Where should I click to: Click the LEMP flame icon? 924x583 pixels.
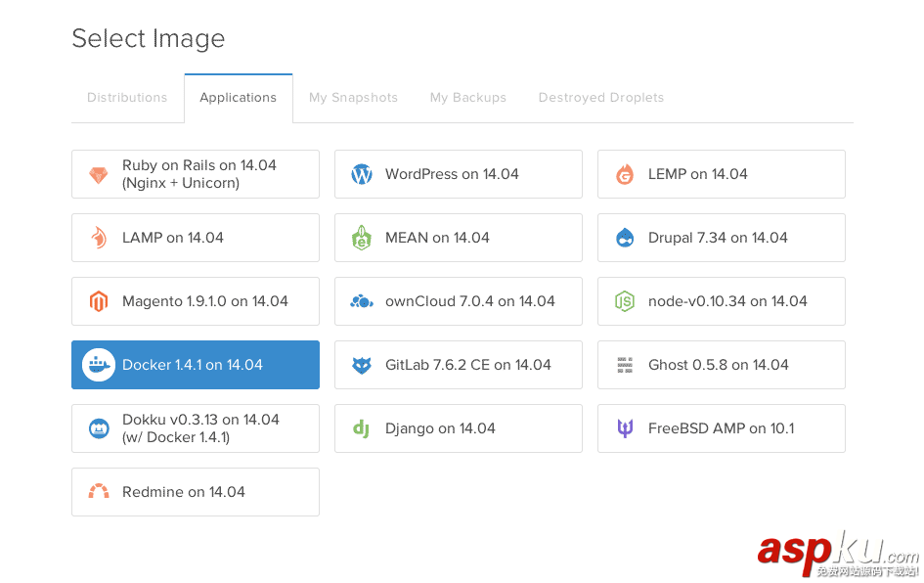(x=625, y=175)
